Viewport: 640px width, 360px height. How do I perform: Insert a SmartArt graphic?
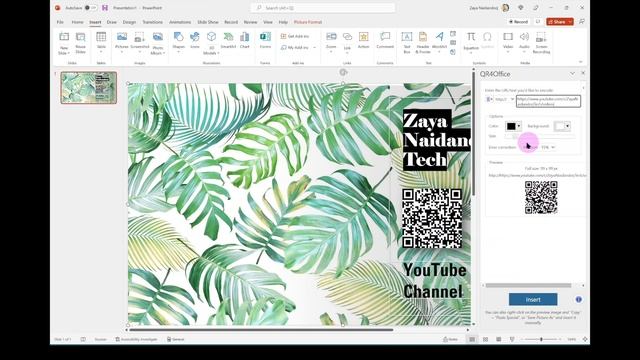228,41
